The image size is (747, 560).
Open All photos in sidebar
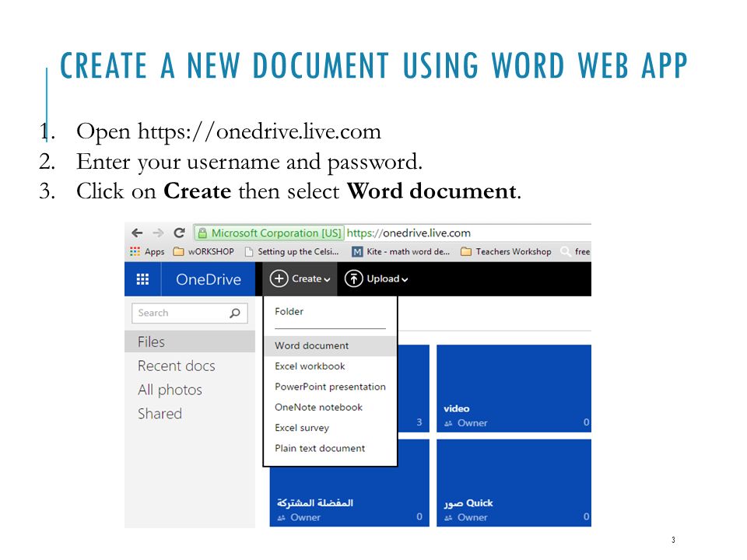(x=170, y=390)
